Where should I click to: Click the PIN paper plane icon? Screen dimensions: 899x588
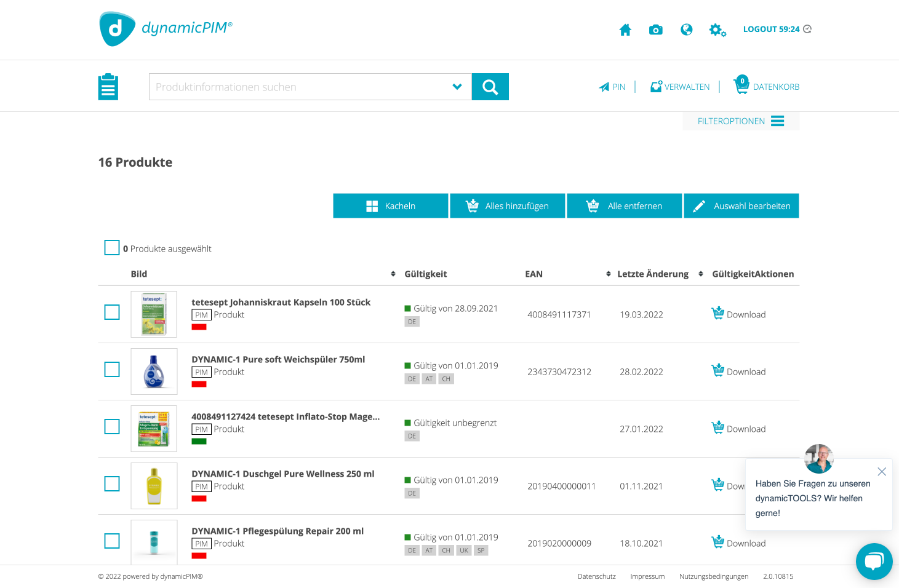(604, 87)
